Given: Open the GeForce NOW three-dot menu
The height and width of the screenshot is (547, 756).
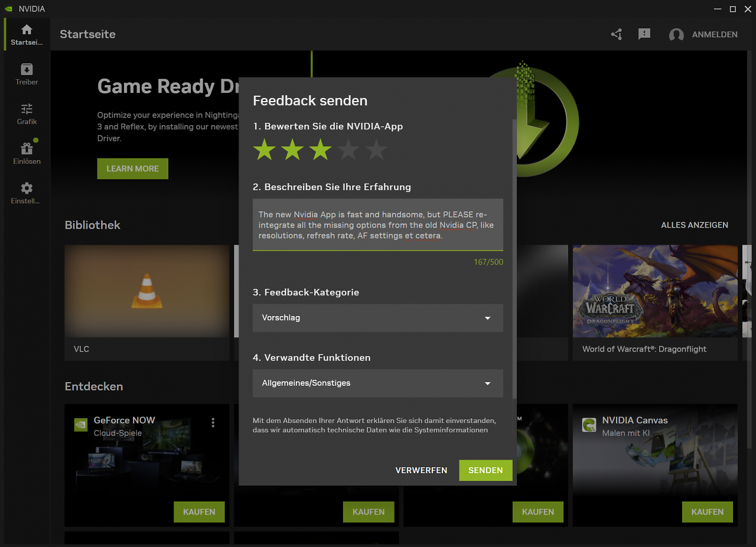Looking at the screenshot, I should [x=213, y=422].
